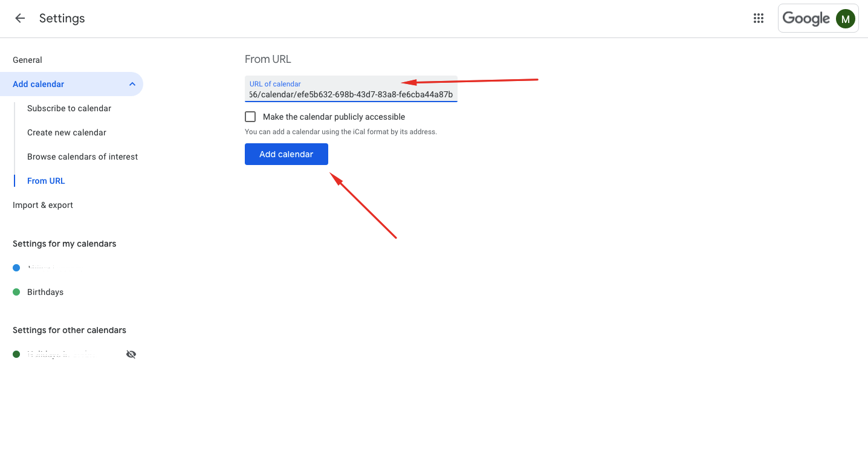Viewport: 868px width, 460px height.
Task: Select Subscribe to calendar
Action: (x=69, y=108)
